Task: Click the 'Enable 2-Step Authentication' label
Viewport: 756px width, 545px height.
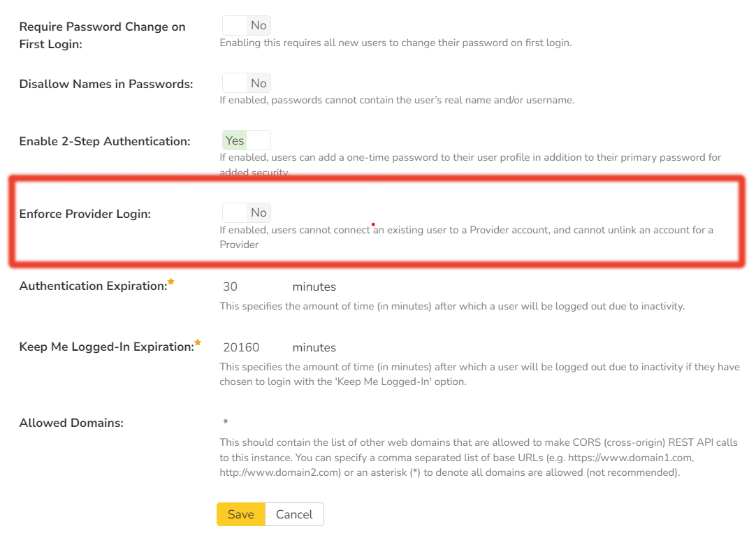Action: click(x=105, y=142)
